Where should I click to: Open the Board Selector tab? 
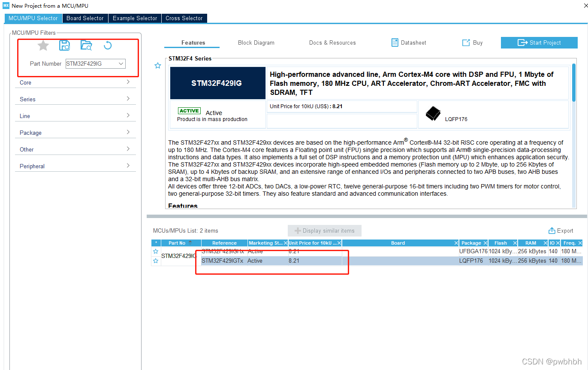[85, 18]
